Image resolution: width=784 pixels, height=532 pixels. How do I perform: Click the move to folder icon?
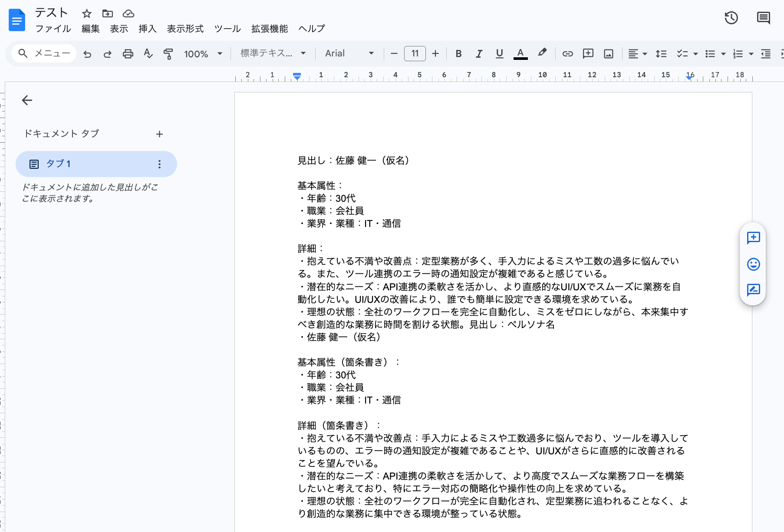pos(108,13)
